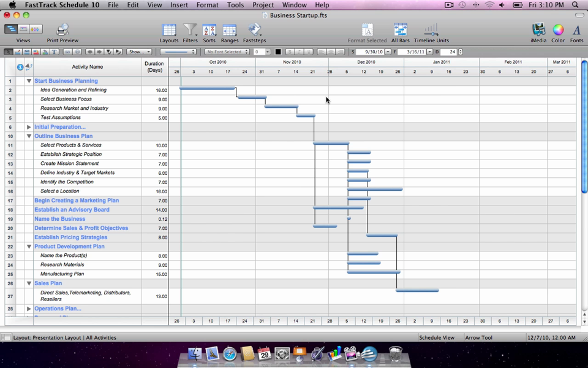The width and height of the screenshot is (588, 368).
Task: Select the Begin Creating a Marketing Plan activity
Action: point(77,201)
